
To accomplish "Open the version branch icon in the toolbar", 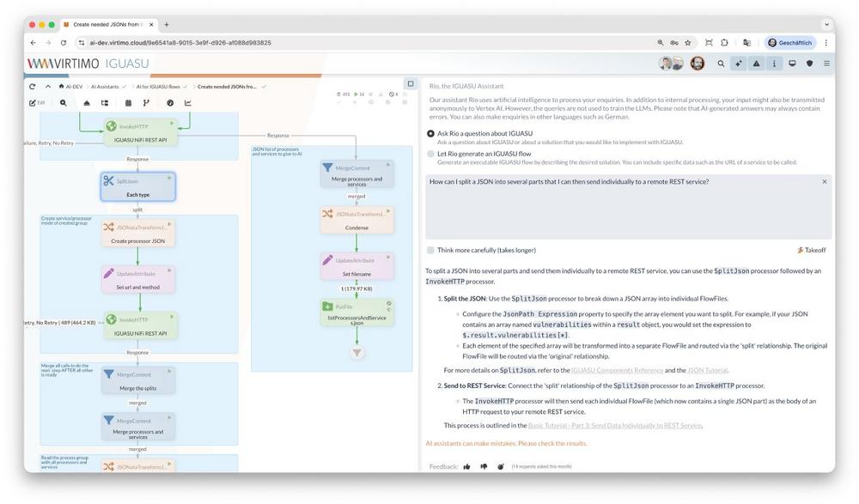I will (x=146, y=103).
